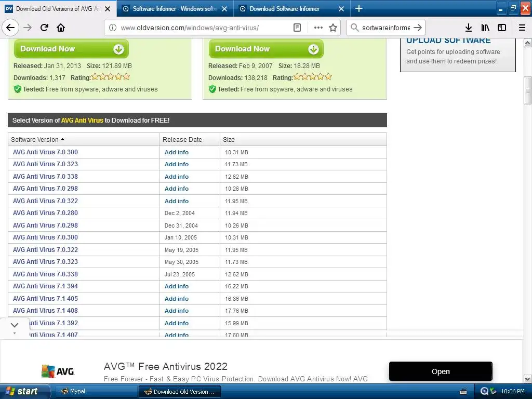532x399 pixels.
Task: Open AVG Anti Virus 7.0.338 link
Action: click(45, 274)
